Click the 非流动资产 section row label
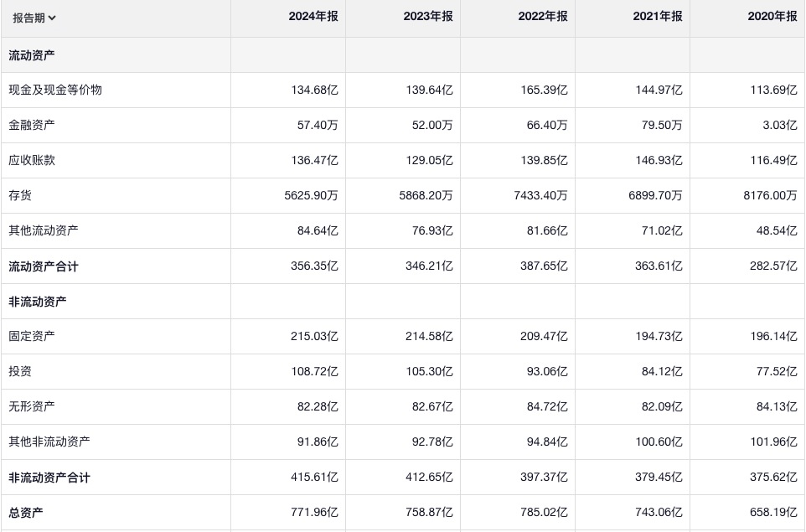Viewport: 806px width, 532px height. click(x=38, y=302)
